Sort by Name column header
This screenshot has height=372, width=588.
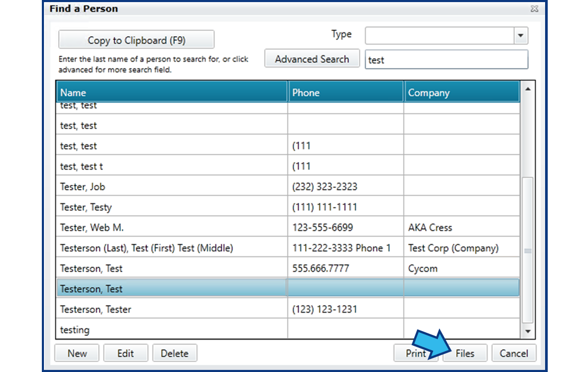click(x=172, y=92)
